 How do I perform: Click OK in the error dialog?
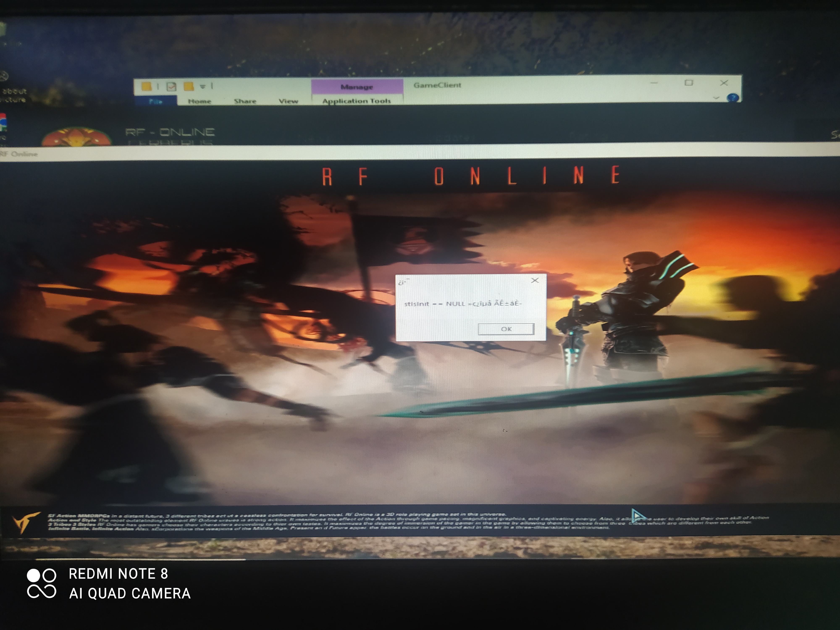pos(506,329)
